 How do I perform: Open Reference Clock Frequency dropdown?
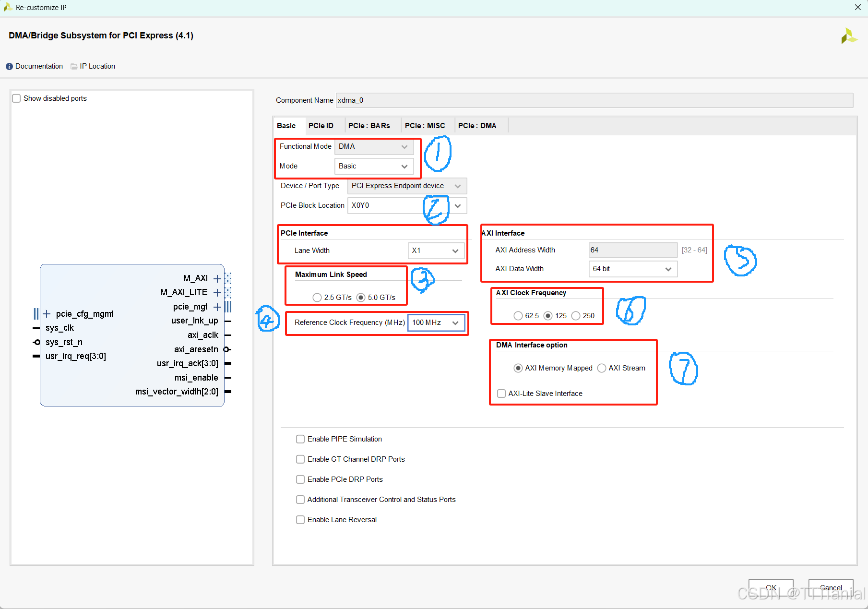(436, 322)
